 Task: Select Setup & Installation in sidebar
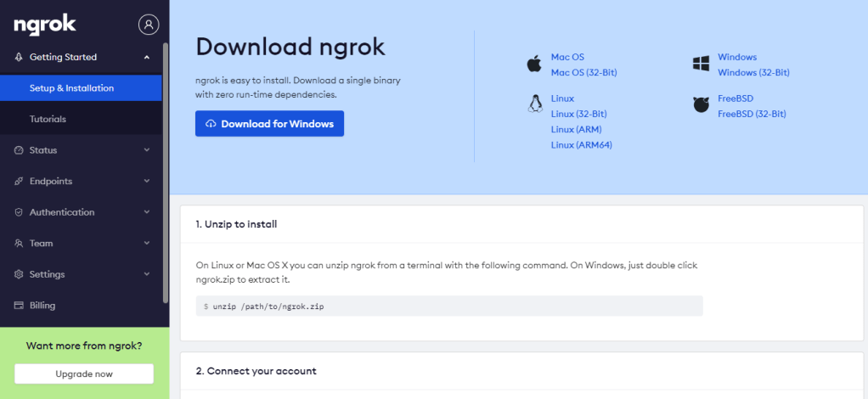pos(71,88)
